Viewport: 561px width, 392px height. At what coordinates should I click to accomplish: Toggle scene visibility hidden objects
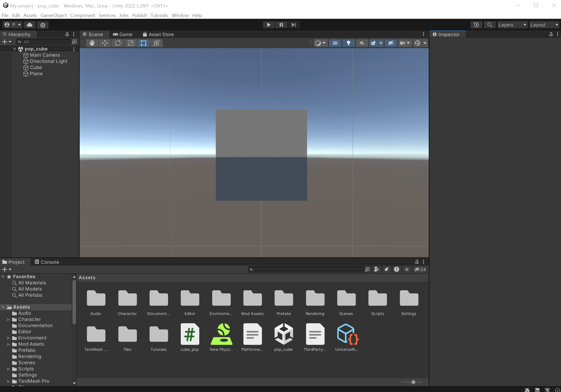(x=391, y=43)
